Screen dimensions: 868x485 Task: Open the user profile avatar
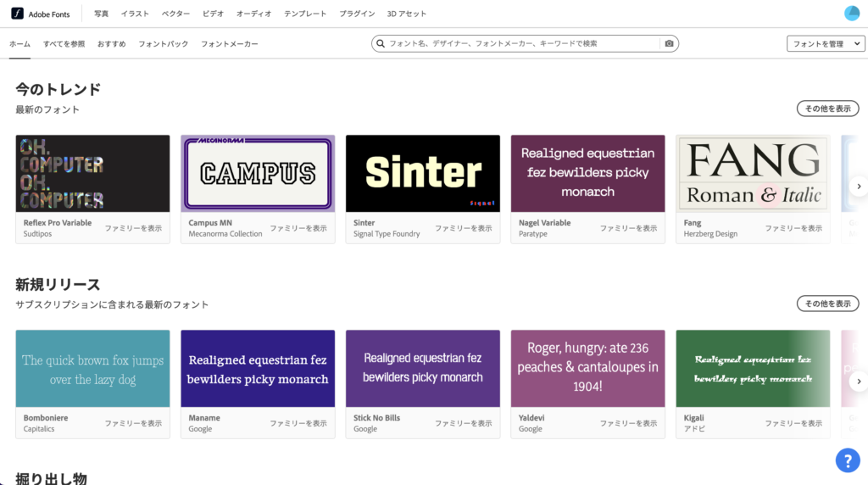pyautogui.click(x=852, y=14)
